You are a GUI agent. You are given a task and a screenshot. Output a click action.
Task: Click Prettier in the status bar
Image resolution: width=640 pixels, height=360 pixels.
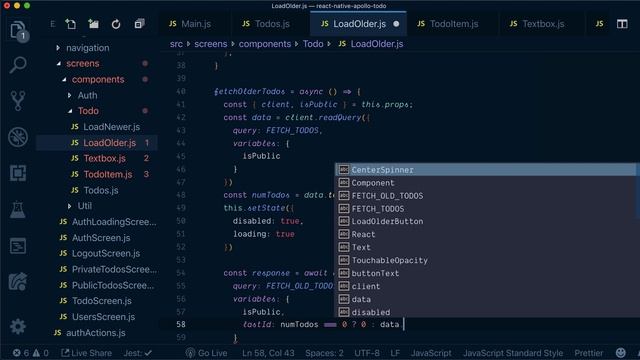click(x=589, y=353)
